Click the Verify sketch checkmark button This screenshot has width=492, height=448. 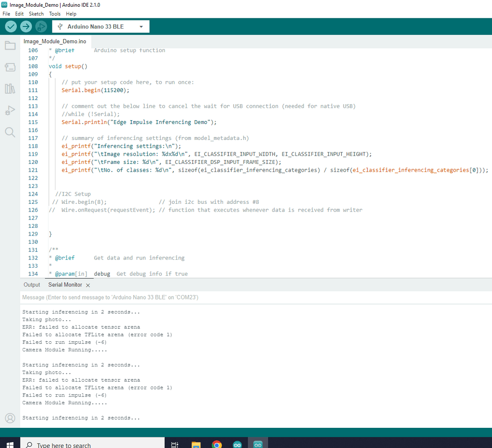coord(11,27)
